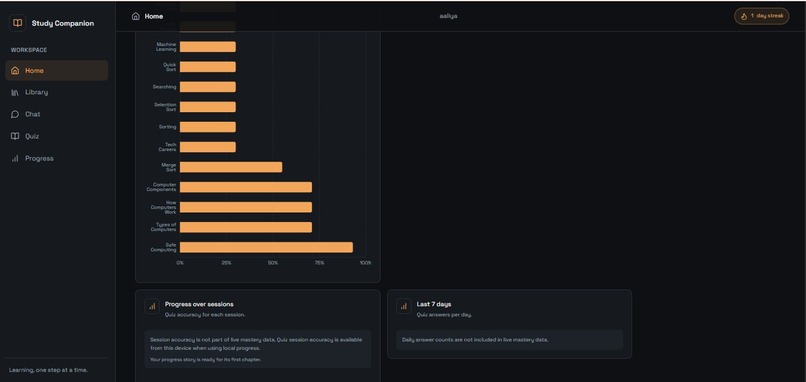Screen dimensions: 806x382
Task: Click the Merge Sort axis label
Action: 169,167
